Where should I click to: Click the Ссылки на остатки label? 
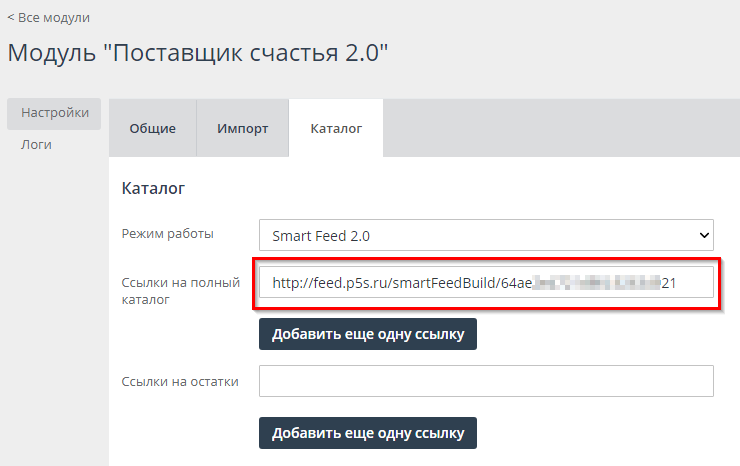click(x=179, y=381)
